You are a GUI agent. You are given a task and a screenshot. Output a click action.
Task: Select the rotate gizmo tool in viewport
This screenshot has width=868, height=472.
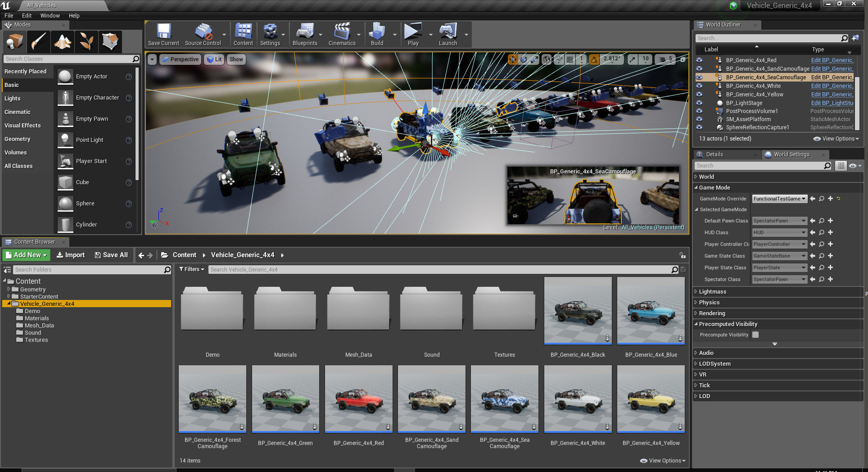524,59
